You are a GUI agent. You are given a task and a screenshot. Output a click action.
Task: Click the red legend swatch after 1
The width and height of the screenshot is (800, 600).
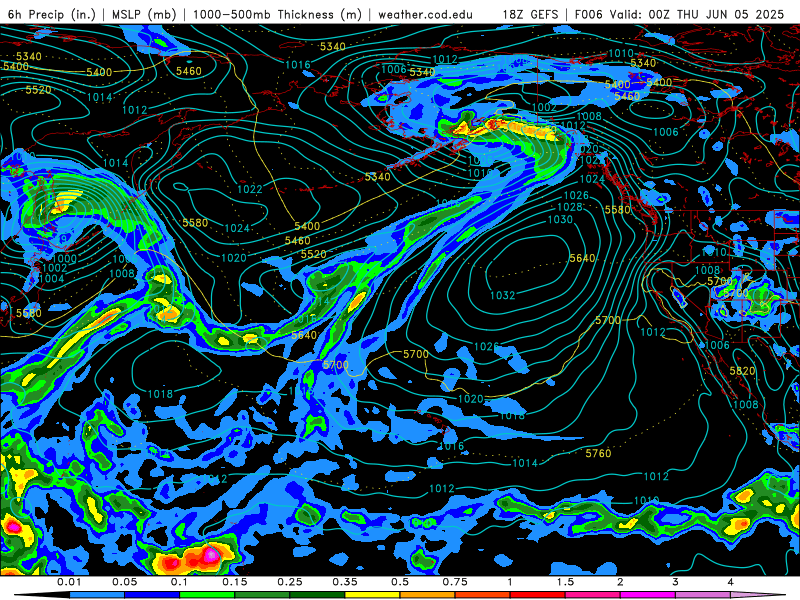(x=538, y=595)
